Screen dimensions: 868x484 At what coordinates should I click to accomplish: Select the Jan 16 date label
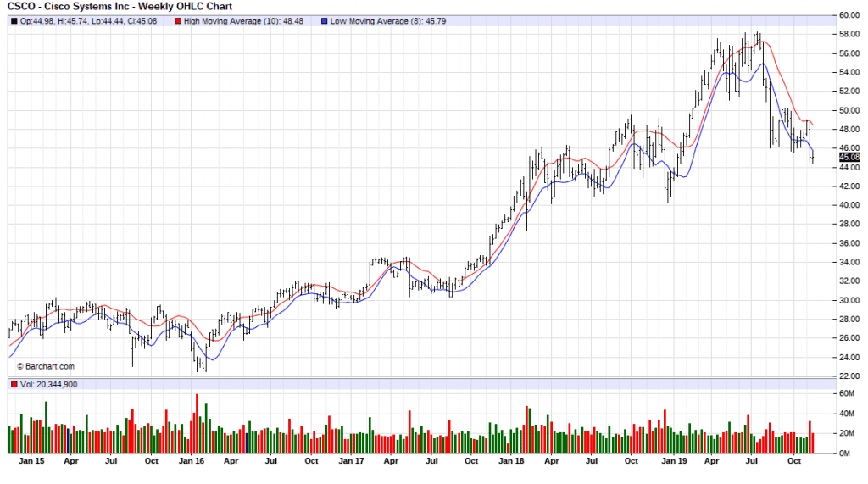tap(192, 462)
